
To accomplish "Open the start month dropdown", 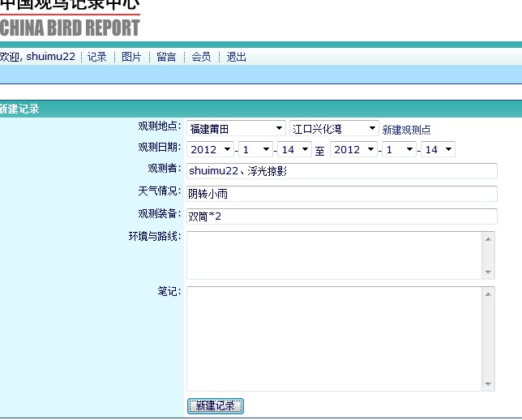I will [x=255, y=150].
